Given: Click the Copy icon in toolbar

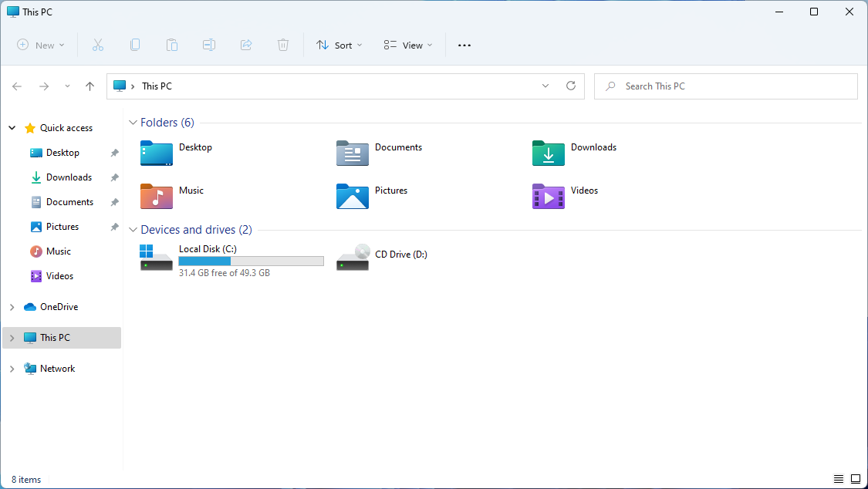Looking at the screenshot, I should point(135,46).
